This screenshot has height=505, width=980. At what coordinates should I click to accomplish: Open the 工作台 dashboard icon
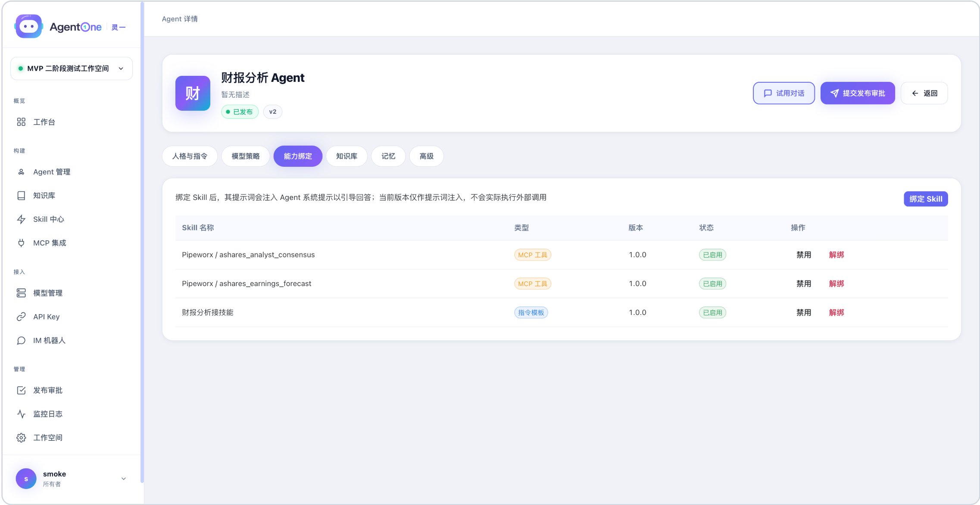[x=21, y=122]
